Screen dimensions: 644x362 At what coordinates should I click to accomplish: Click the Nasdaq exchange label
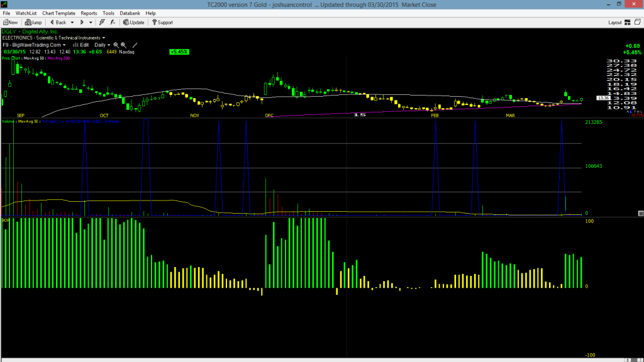point(126,52)
